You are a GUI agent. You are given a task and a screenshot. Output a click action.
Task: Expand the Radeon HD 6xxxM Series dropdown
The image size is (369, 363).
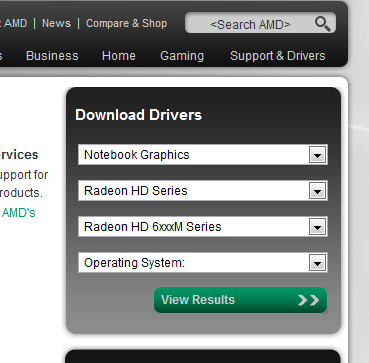pyautogui.click(x=203, y=227)
